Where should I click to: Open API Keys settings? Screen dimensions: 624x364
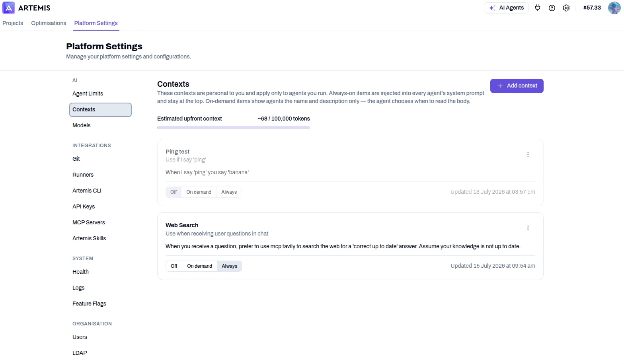[x=100, y=206]
